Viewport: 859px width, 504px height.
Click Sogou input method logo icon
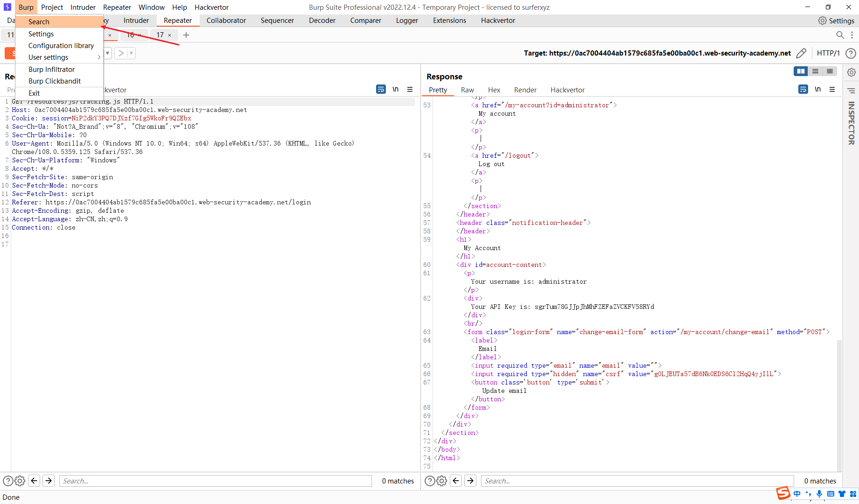pyautogui.click(x=783, y=493)
